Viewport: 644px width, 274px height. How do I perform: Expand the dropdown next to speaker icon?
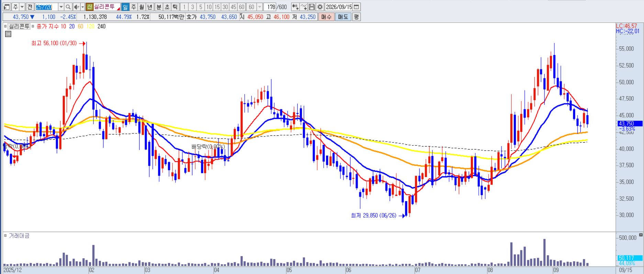[x=82, y=7]
